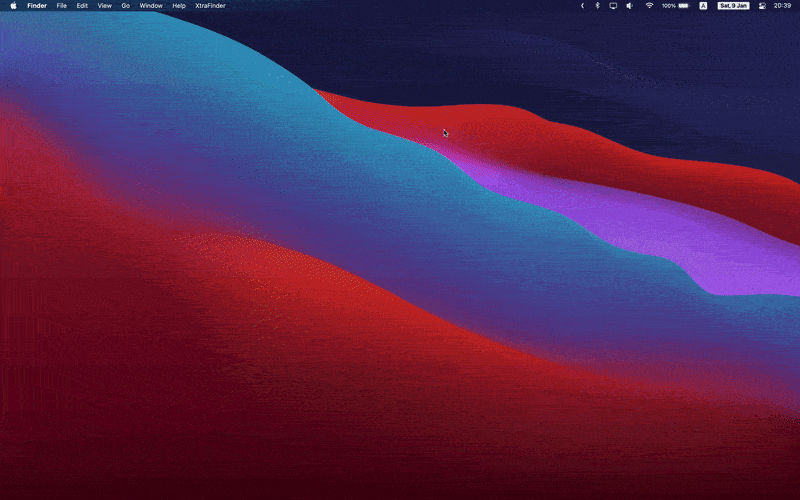This screenshot has height=500, width=800.
Task: Open the Help menu
Action: pos(179,6)
